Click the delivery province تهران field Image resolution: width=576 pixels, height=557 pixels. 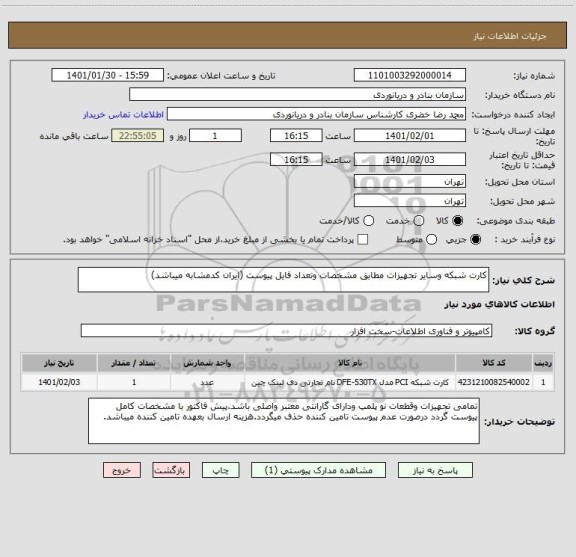tap(410, 182)
